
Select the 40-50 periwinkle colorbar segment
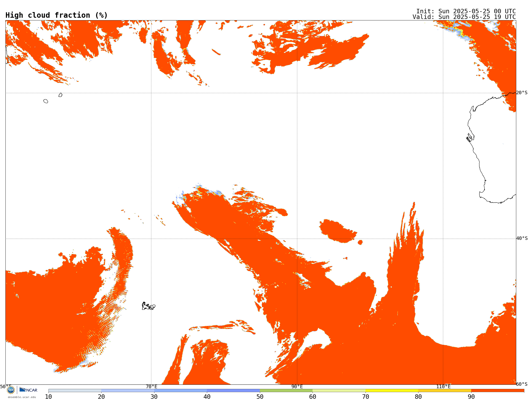coord(233,391)
